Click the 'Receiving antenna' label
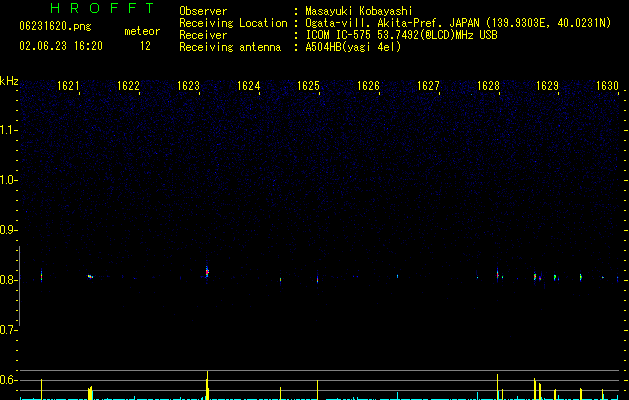The height and width of the screenshot is (400, 629). pos(230,47)
